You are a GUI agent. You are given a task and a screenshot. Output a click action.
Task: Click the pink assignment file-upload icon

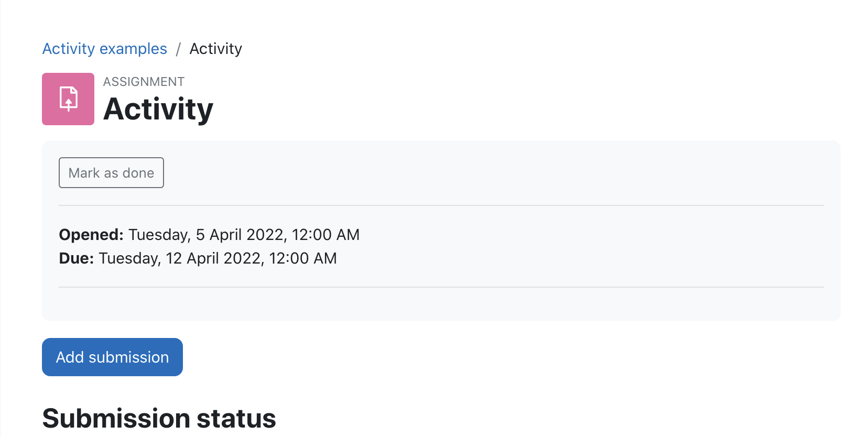click(x=68, y=99)
